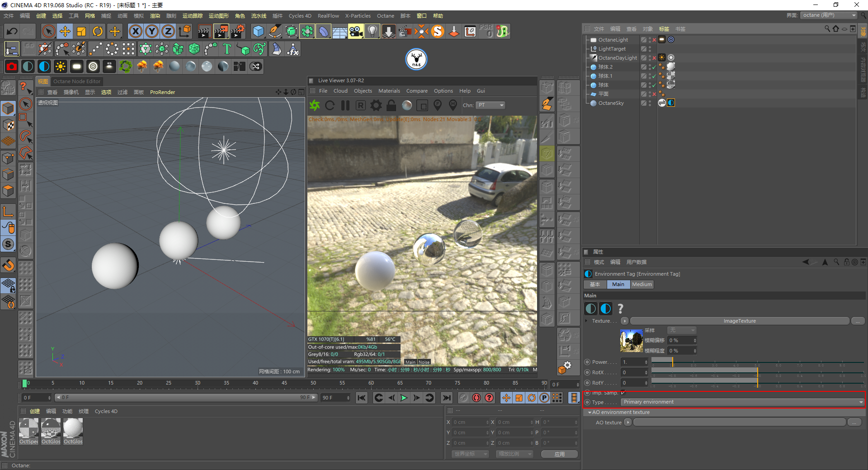Jump to timeline end

pos(447,398)
